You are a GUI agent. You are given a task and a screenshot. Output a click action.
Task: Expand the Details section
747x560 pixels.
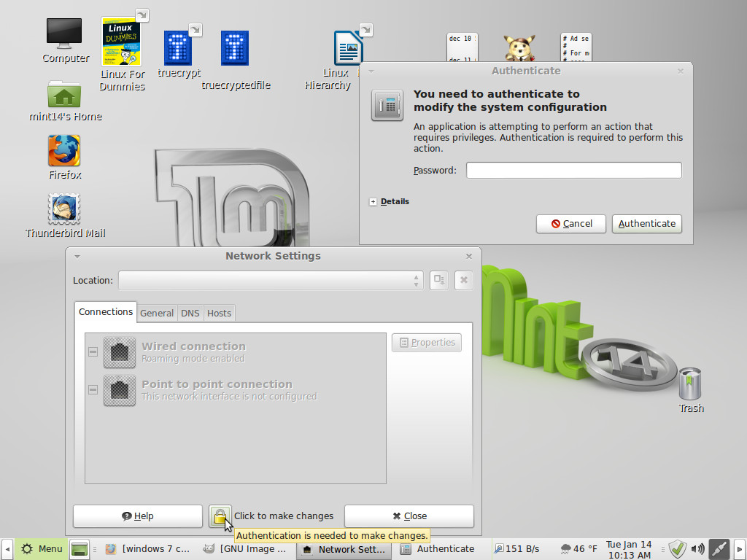click(x=373, y=202)
